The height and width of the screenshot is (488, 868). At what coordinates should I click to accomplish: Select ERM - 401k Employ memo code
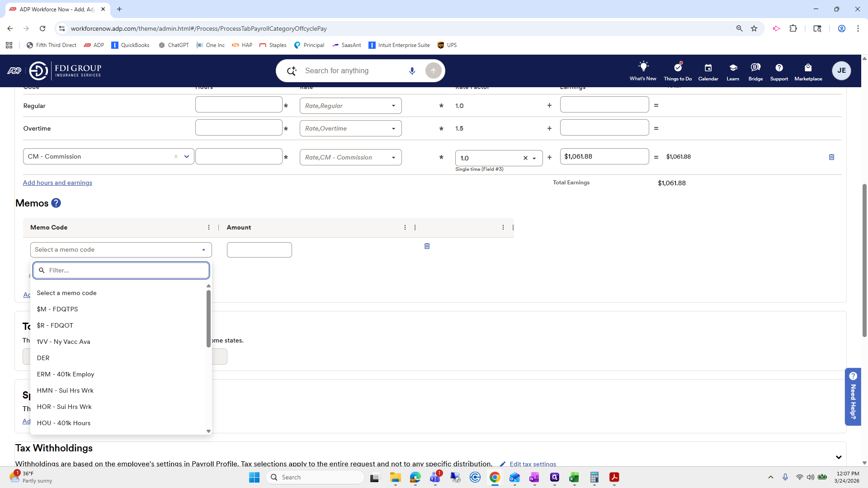coord(66,374)
